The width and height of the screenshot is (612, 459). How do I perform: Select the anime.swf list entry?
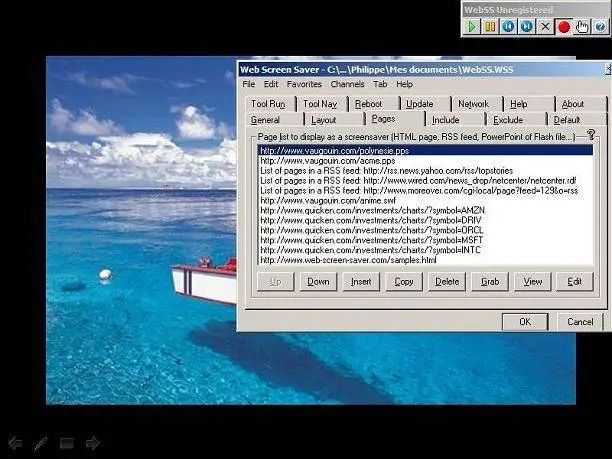(425, 201)
